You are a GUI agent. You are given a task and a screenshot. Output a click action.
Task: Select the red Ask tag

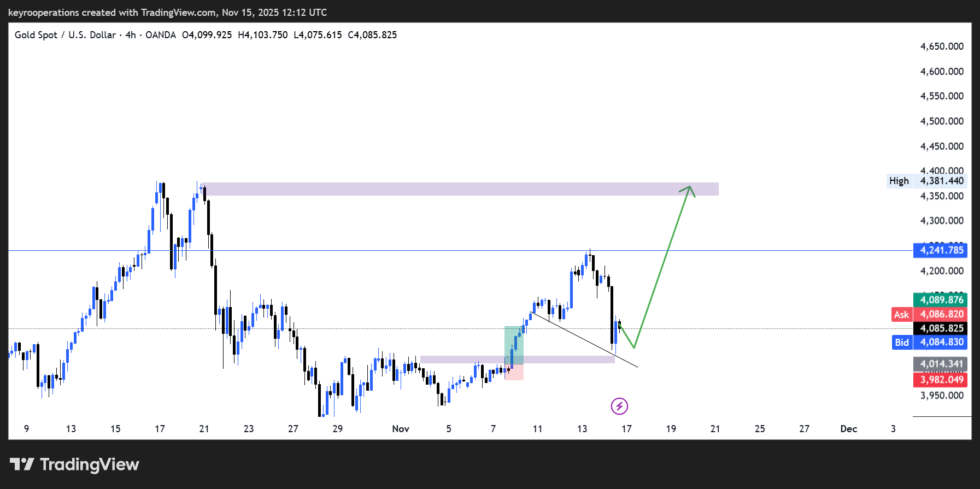901,314
